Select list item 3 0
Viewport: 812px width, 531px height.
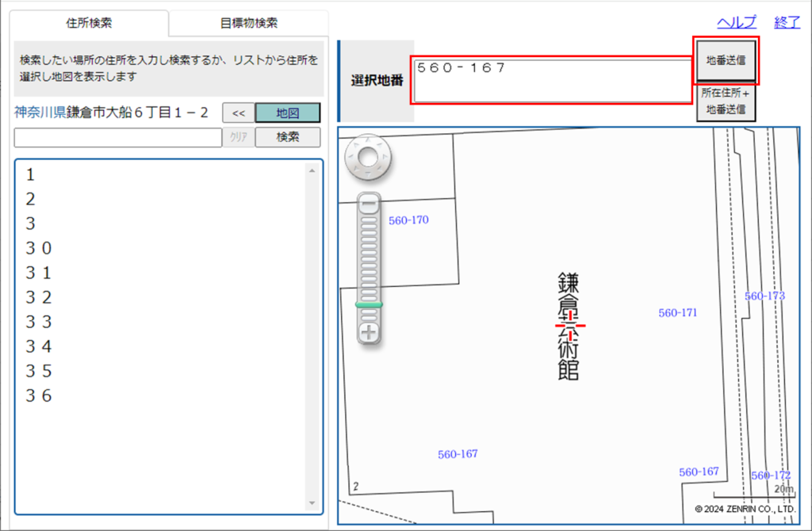39,248
